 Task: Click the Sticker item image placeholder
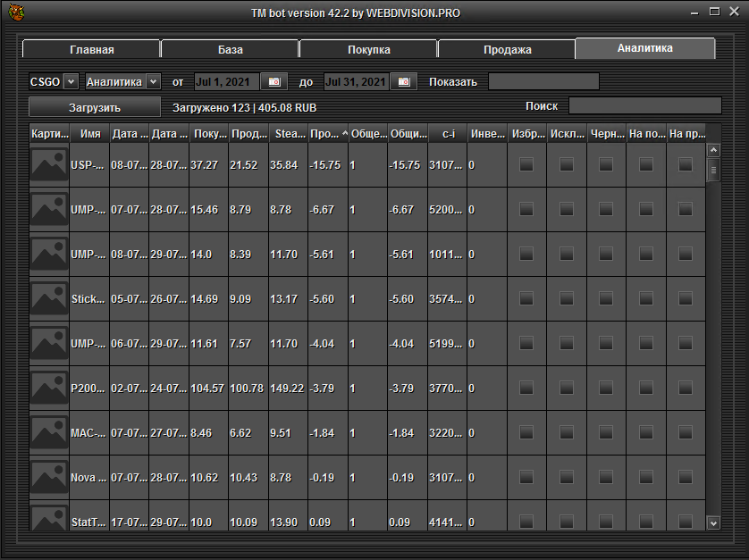click(49, 299)
